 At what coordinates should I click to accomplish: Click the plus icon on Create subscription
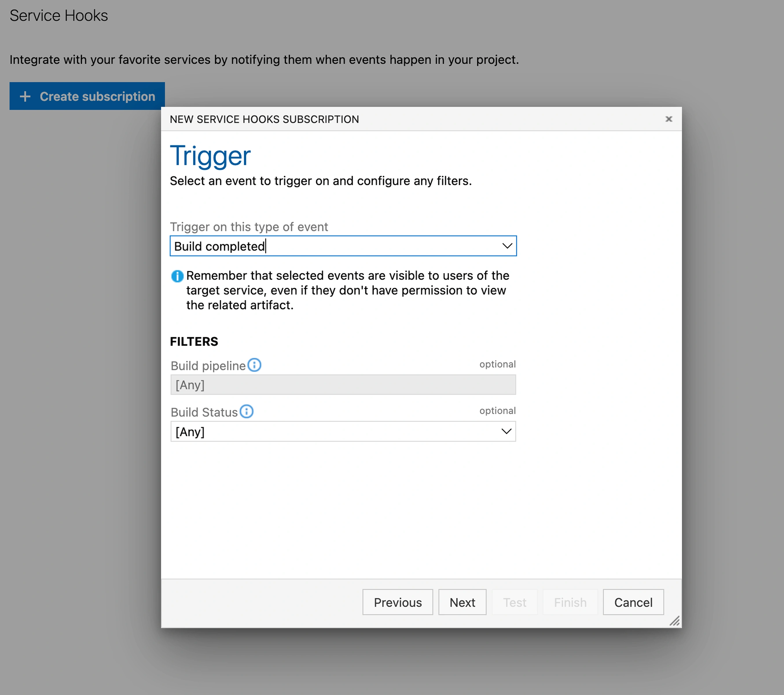pos(25,96)
